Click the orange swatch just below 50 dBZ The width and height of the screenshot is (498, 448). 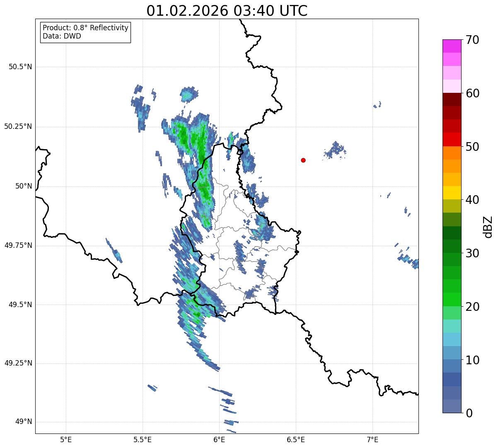click(x=452, y=153)
